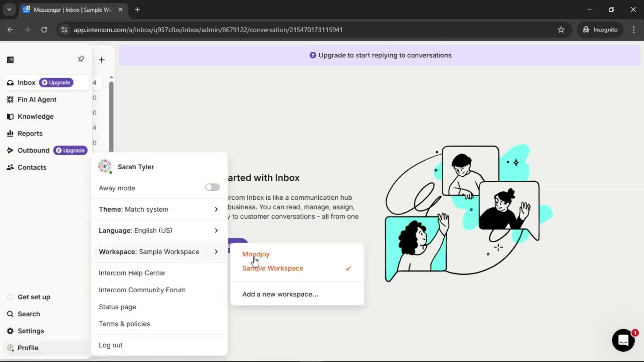Click the Contacts people icon
Image resolution: width=644 pixels, height=362 pixels.
(10, 167)
